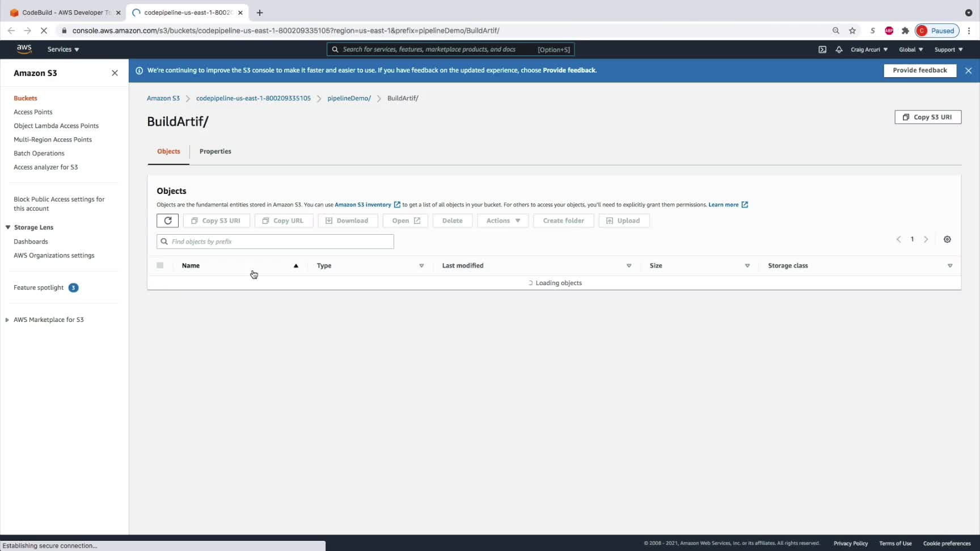Click the site lock security icon
The image size is (980, 551).
(x=64, y=31)
